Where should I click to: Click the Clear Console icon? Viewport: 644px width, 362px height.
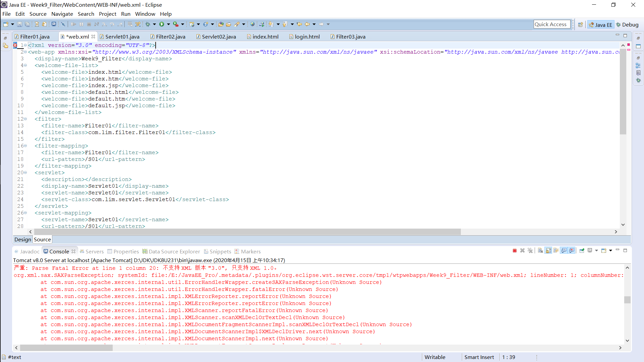pyautogui.click(x=540, y=251)
